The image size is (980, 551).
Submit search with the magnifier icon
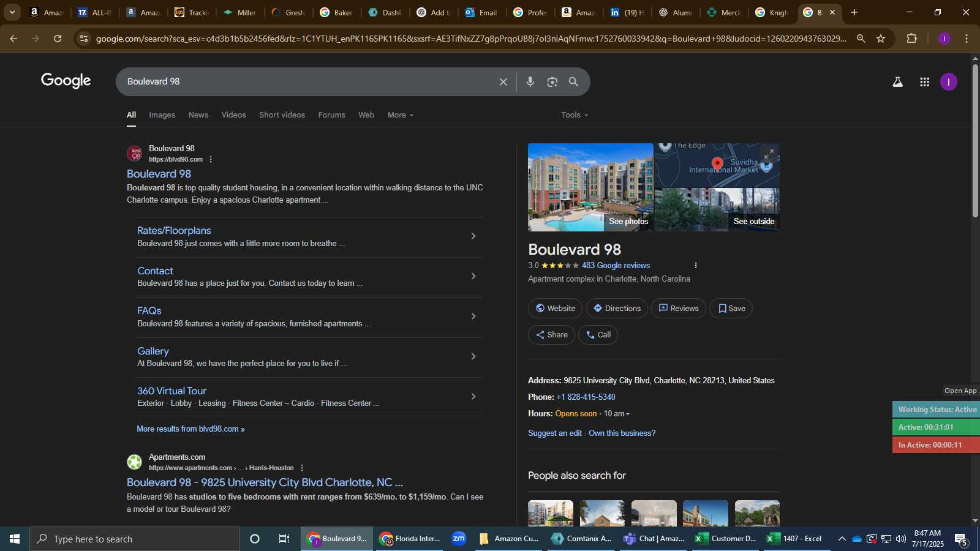coord(573,82)
